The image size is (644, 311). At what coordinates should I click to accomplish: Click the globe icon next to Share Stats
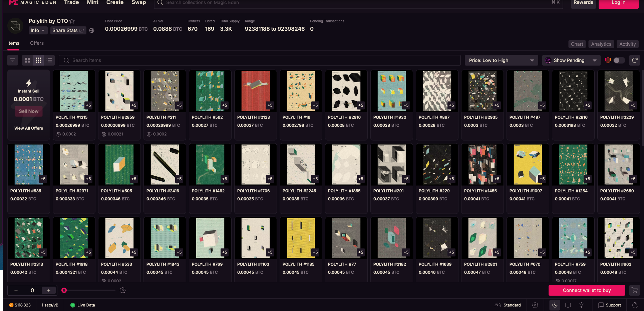coord(92,30)
